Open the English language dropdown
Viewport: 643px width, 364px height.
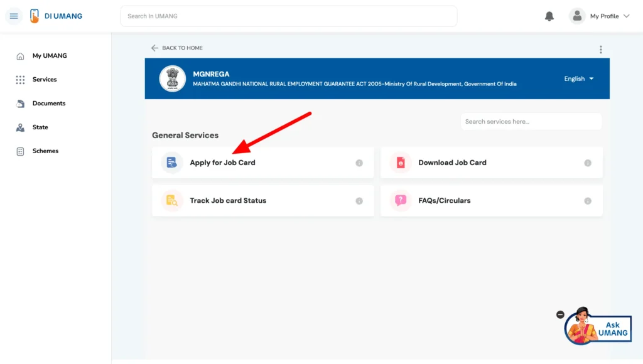pos(578,79)
